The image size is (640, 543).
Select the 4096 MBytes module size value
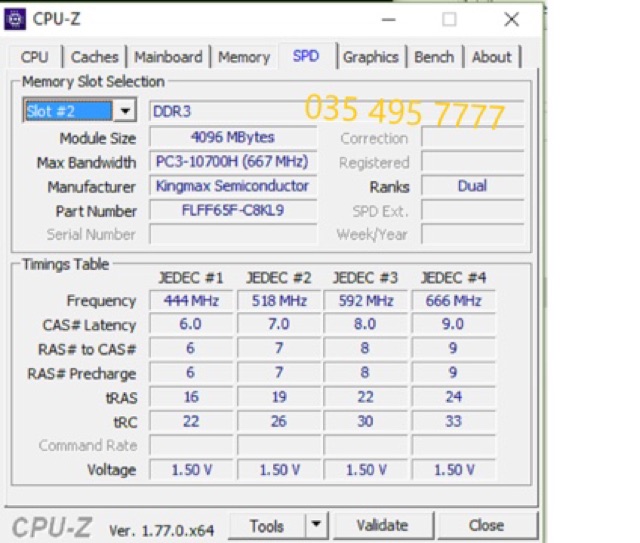(233, 137)
